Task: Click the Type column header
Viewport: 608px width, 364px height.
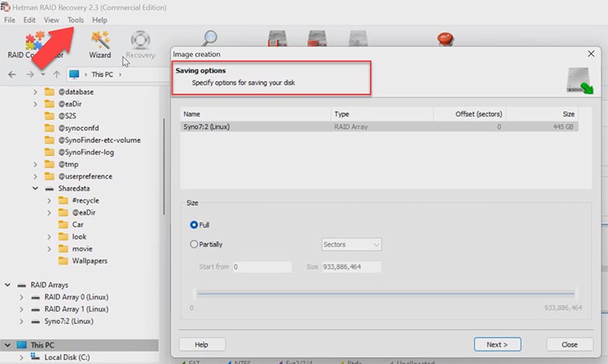Action: point(382,114)
